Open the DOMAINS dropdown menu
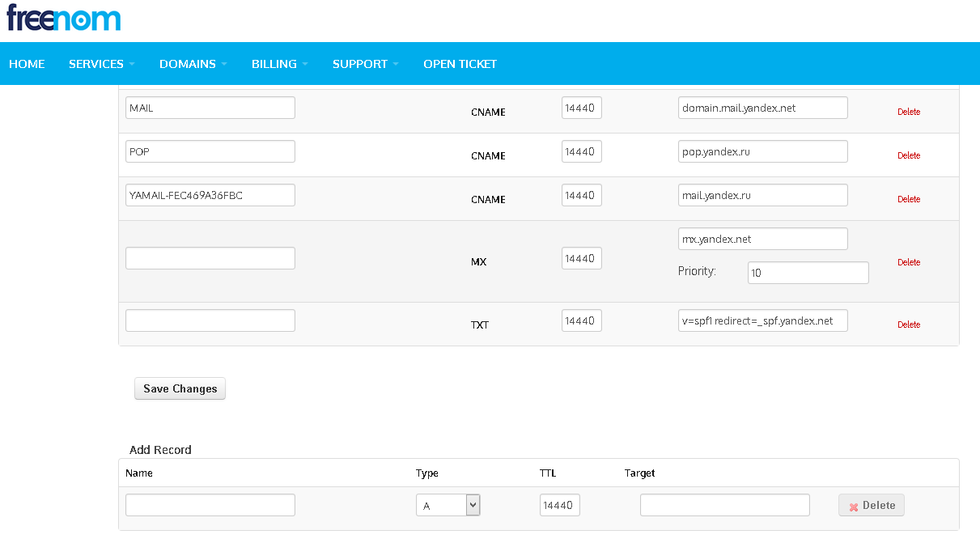This screenshot has height=543, width=980. click(193, 64)
